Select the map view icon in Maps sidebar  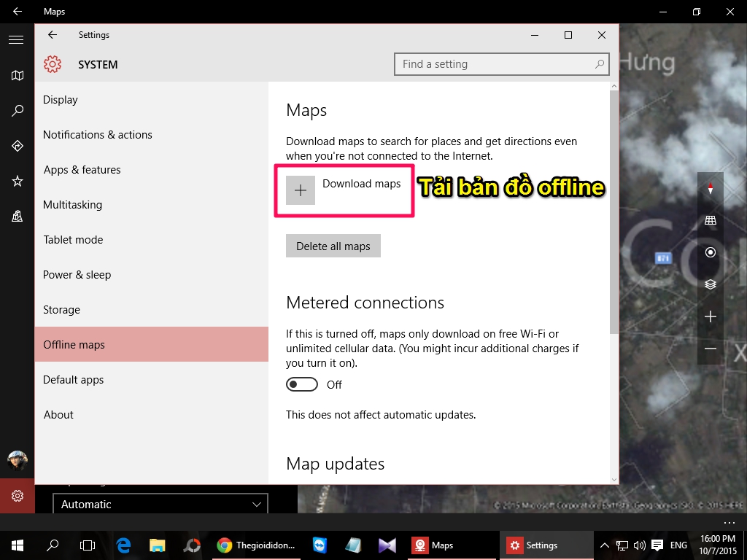18,75
